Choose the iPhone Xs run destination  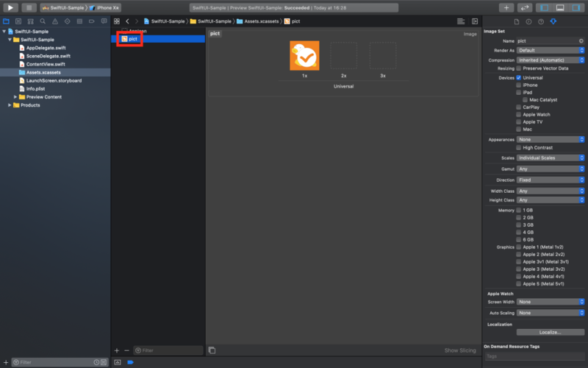(x=104, y=7)
